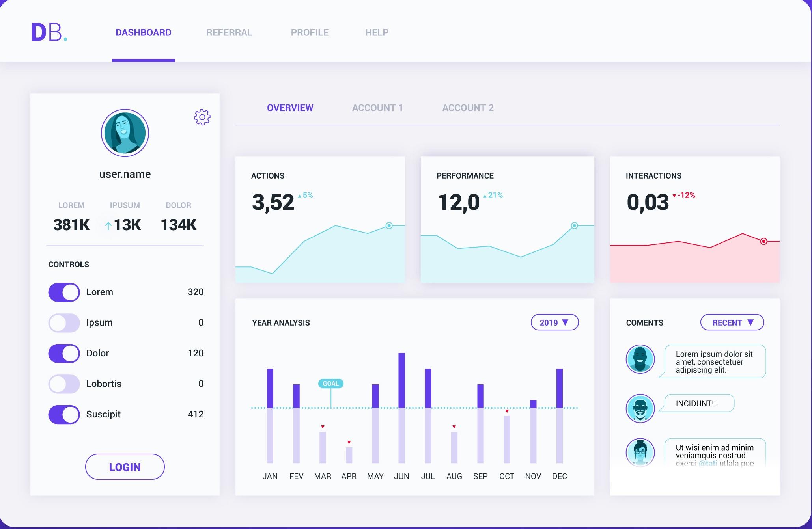Open the Referral section in navigation

coord(229,32)
